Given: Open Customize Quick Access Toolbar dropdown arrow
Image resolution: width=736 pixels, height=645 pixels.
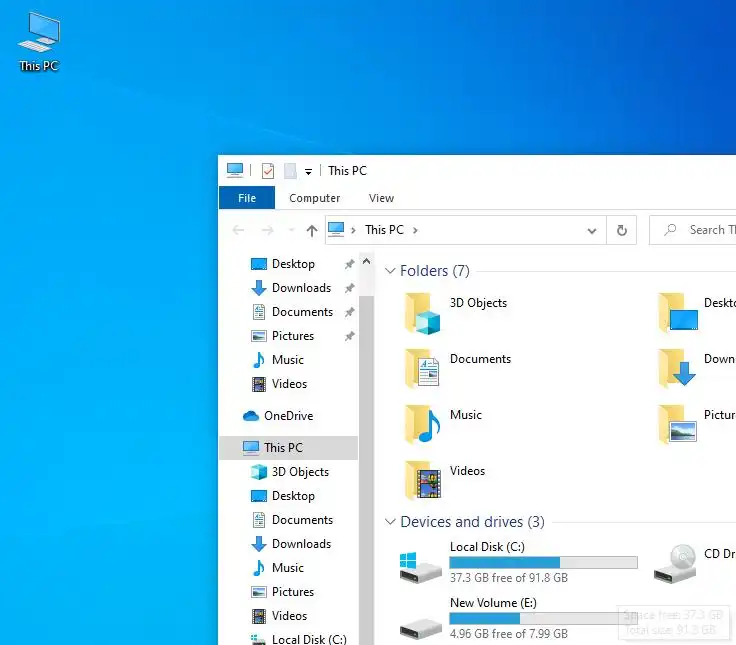Looking at the screenshot, I should [308, 172].
